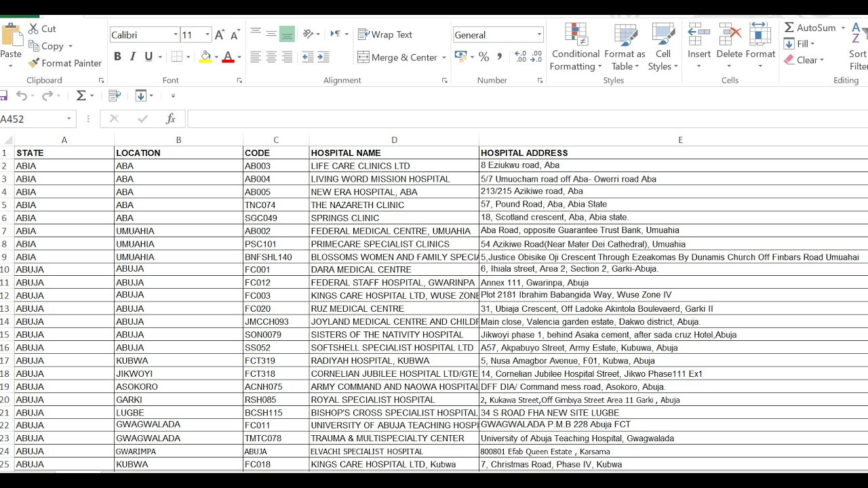Click Undo in quick access toolbar
Image resolution: width=868 pixels, height=488 pixels.
pos(22,96)
